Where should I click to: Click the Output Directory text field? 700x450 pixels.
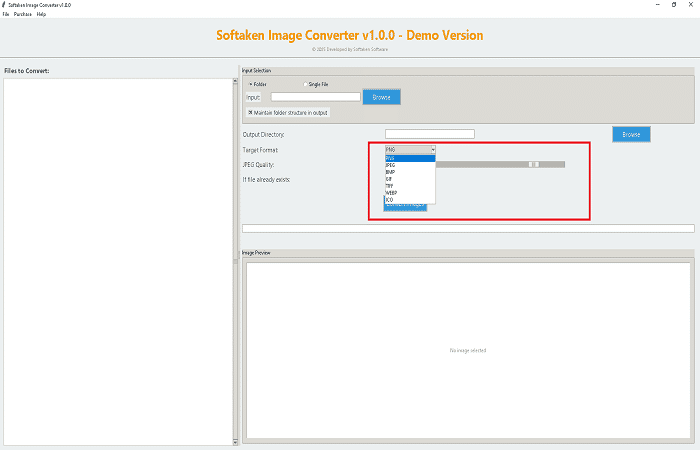[x=430, y=134]
